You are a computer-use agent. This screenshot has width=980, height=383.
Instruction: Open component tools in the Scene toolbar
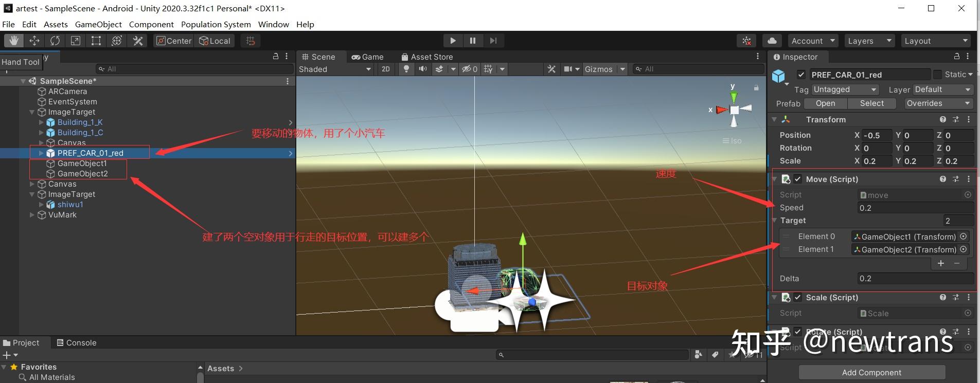point(551,69)
